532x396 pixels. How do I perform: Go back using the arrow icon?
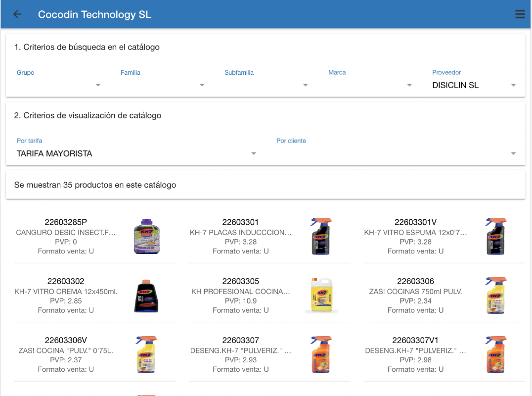17,14
